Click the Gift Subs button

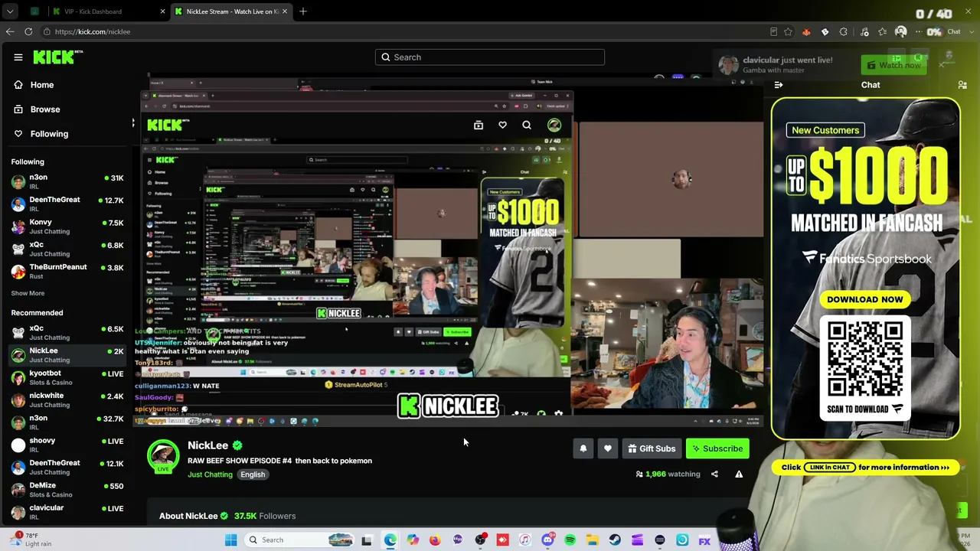652,449
